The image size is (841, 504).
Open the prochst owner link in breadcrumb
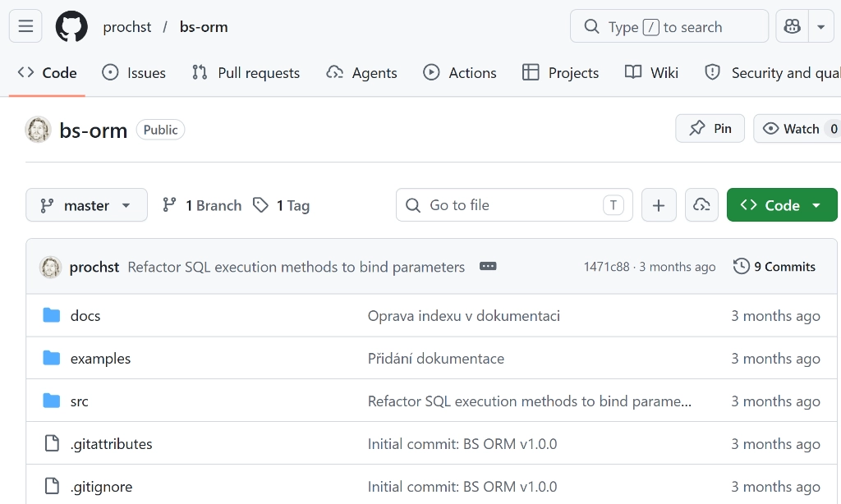(x=127, y=27)
